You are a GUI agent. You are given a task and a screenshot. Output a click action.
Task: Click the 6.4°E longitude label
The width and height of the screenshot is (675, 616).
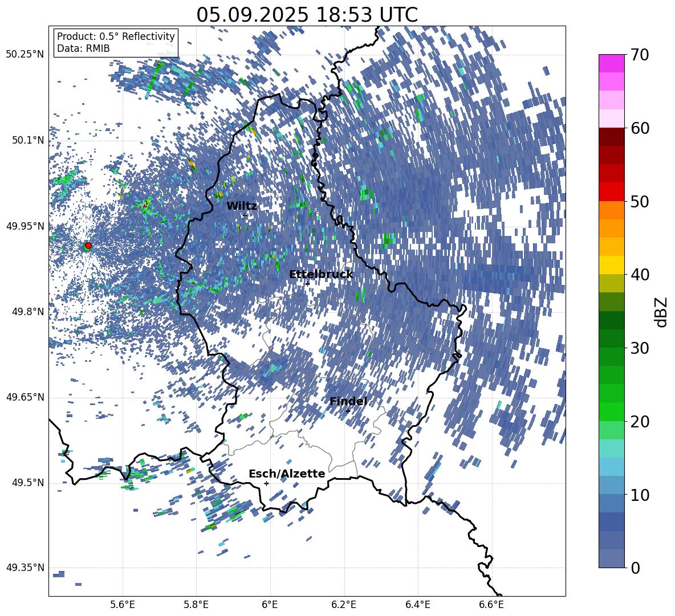pyautogui.click(x=417, y=605)
